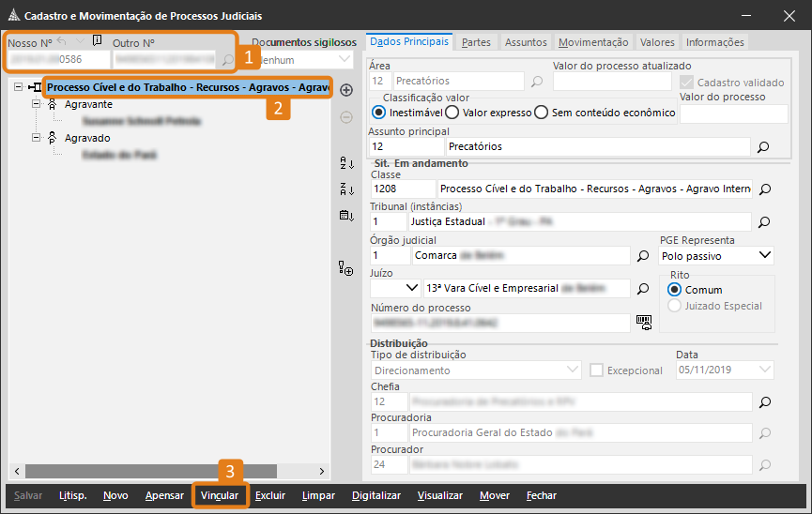Click barcode icon beside Número do processo
The image size is (812, 514).
pos(643,322)
